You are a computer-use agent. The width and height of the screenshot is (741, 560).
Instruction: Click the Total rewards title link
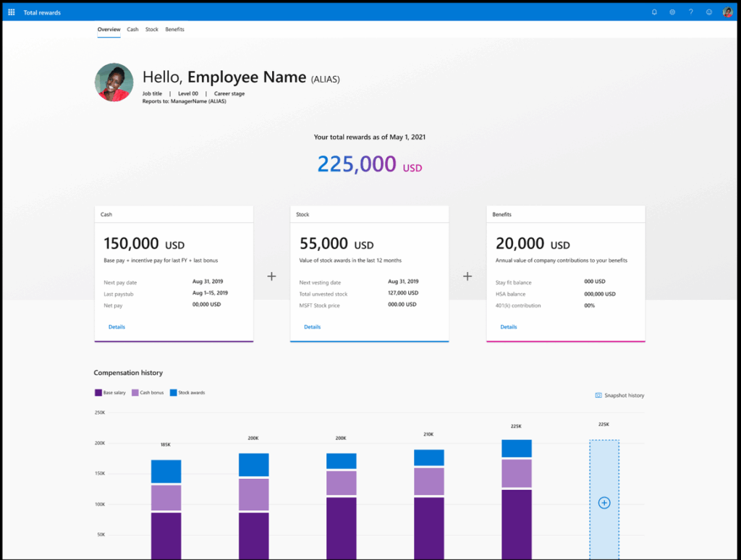[41, 12]
